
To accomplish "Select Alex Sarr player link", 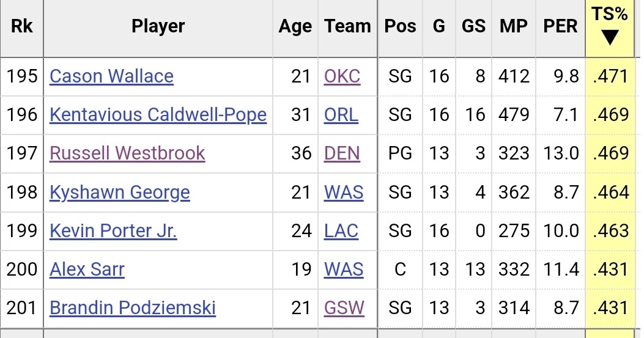I will coord(87,270).
